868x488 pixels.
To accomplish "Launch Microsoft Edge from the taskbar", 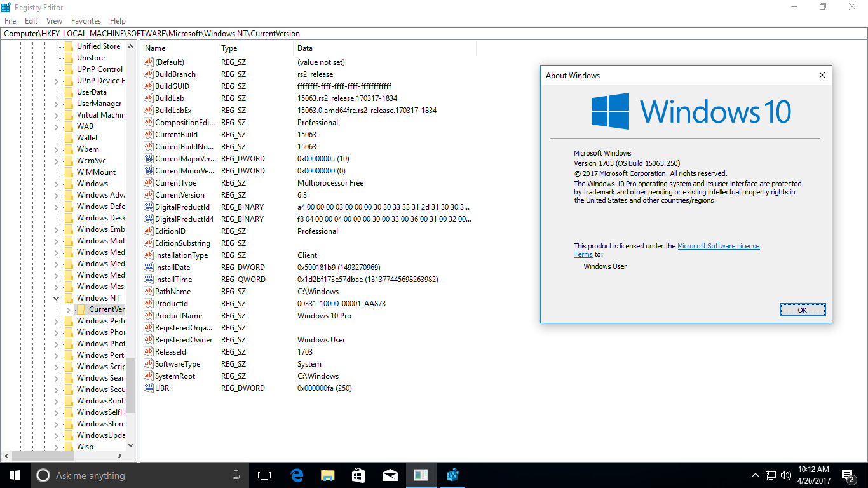I will (297, 475).
